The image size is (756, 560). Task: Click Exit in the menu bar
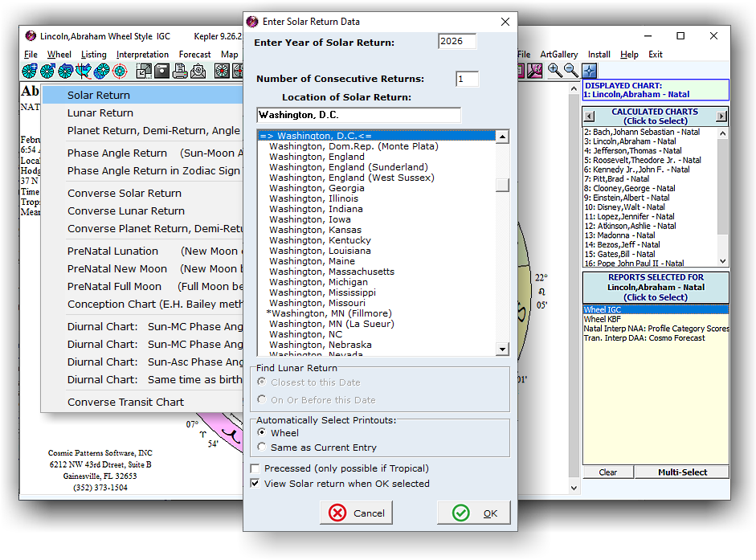[656, 55]
